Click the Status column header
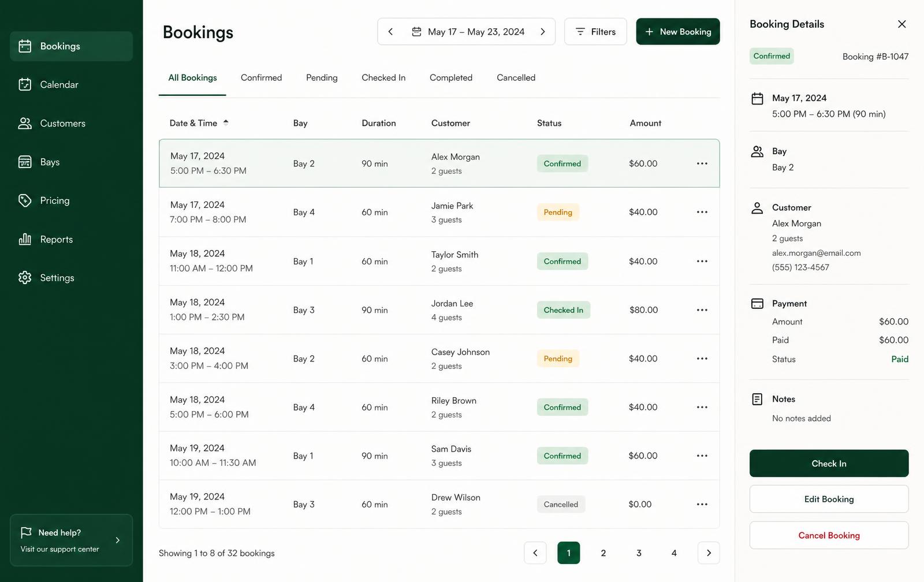Screen dimensions: 924x582 549,123
